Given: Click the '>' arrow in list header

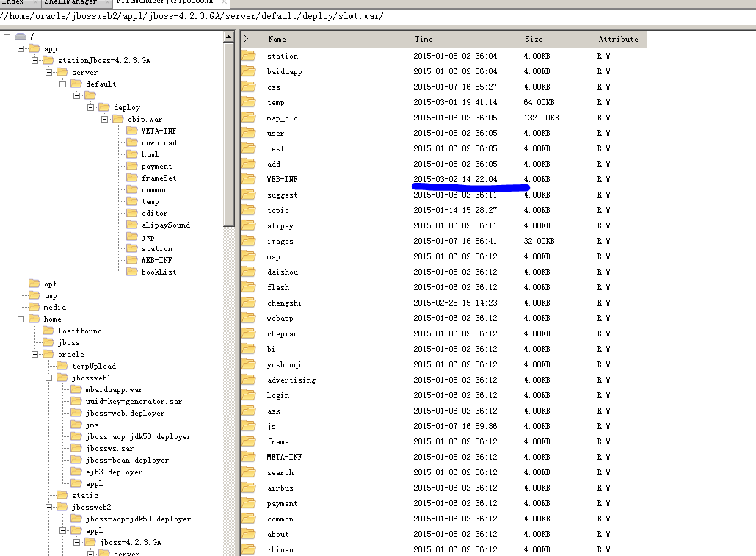Looking at the screenshot, I should [x=247, y=39].
